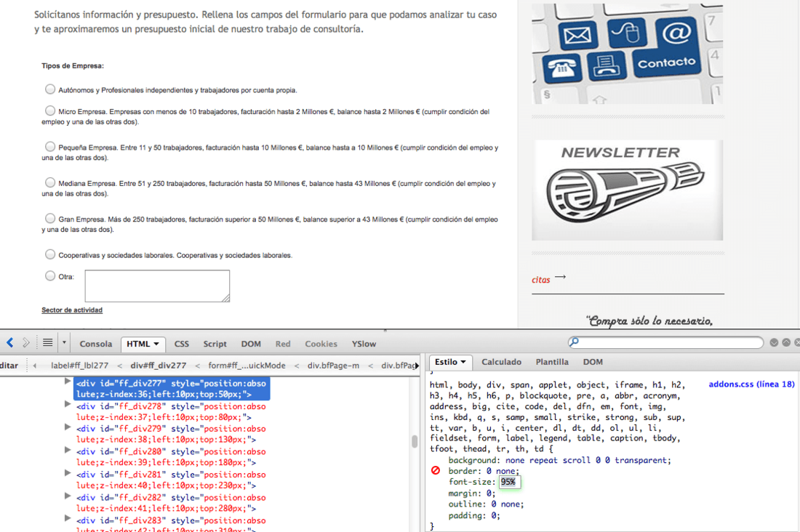Switch to the main DOM tab
The width and height of the screenshot is (800, 532).
(x=251, y=344)
